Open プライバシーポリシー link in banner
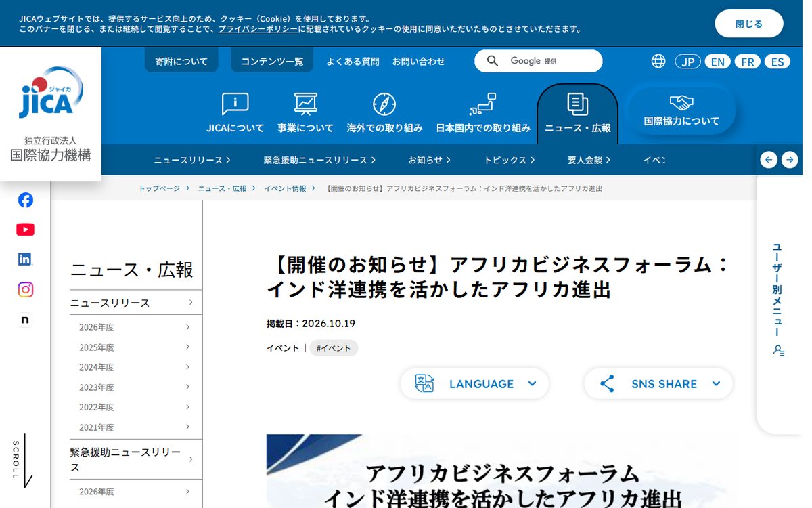Screen dimensions: 812x508 click(x=258, y=29)
